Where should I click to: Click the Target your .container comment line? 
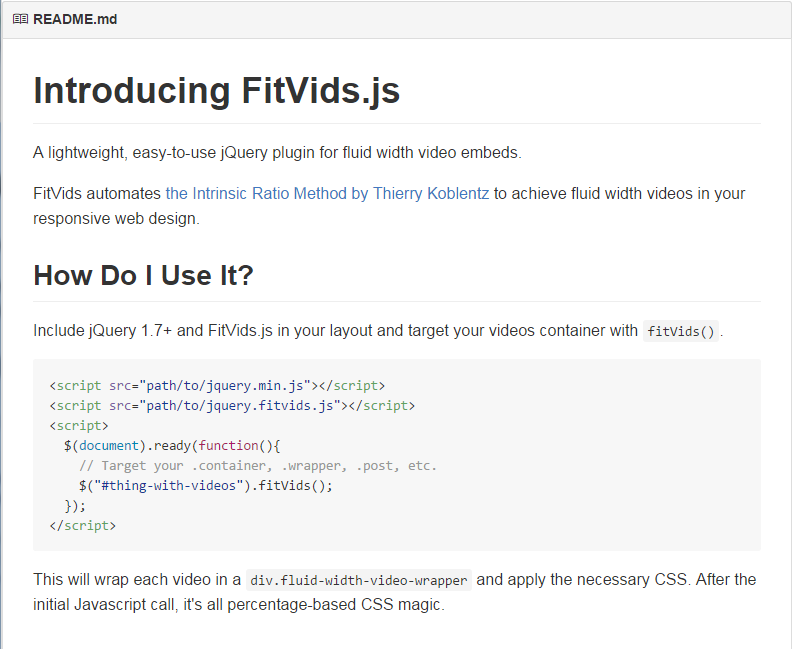click(x=258, y=466)
